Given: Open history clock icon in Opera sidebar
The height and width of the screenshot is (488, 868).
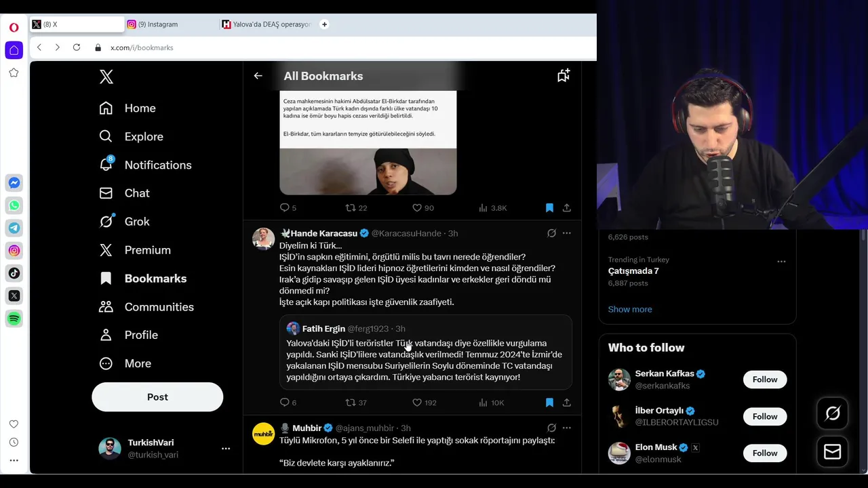Looking at the screenshot, I should (14, 442).
